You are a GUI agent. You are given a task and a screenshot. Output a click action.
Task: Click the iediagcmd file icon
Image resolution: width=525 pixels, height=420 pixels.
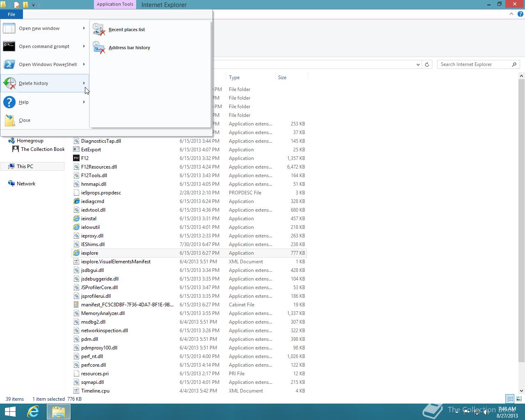(76, 201)
